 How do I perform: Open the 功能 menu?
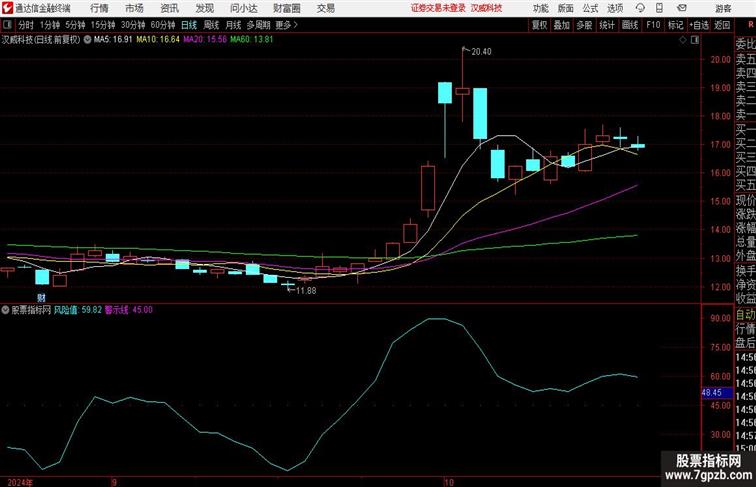point(540,8)
